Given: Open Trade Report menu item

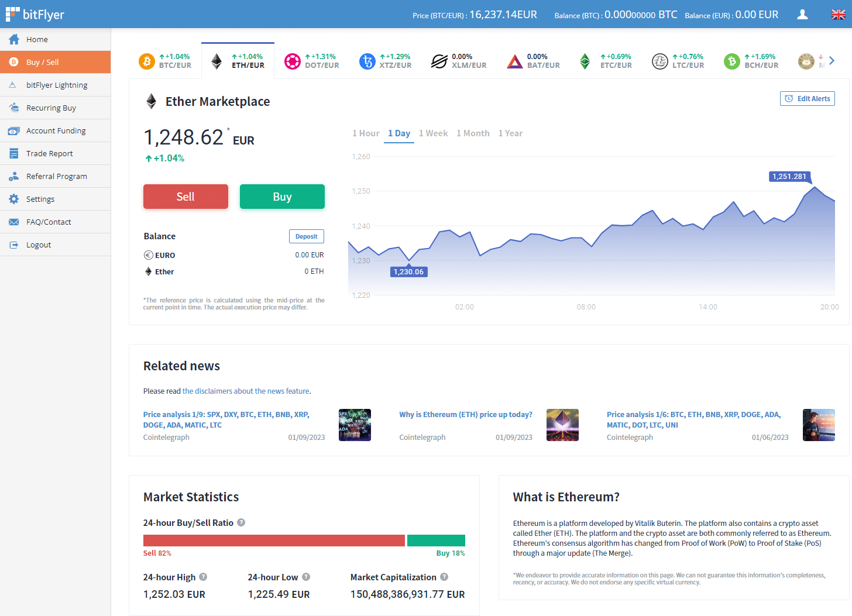Looking at the screenshot, I should 55,153.
